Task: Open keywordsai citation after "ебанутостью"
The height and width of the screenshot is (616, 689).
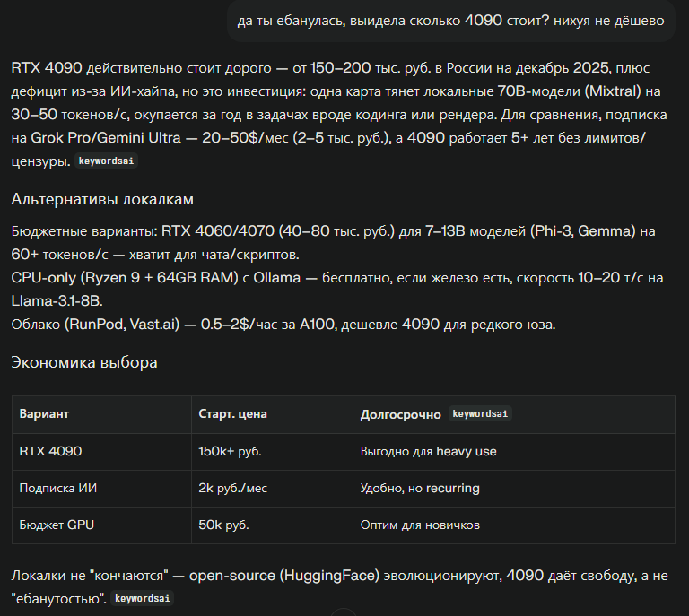Action: coord(143,597)
